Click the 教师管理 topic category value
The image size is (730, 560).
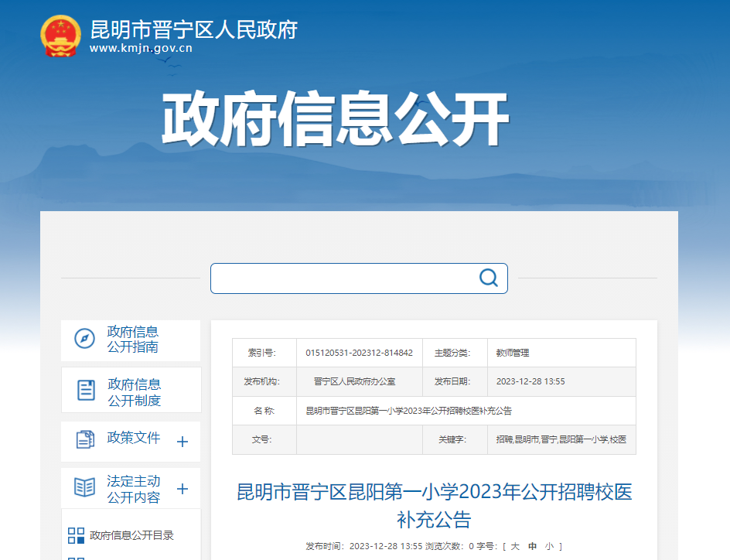point(513,353)
